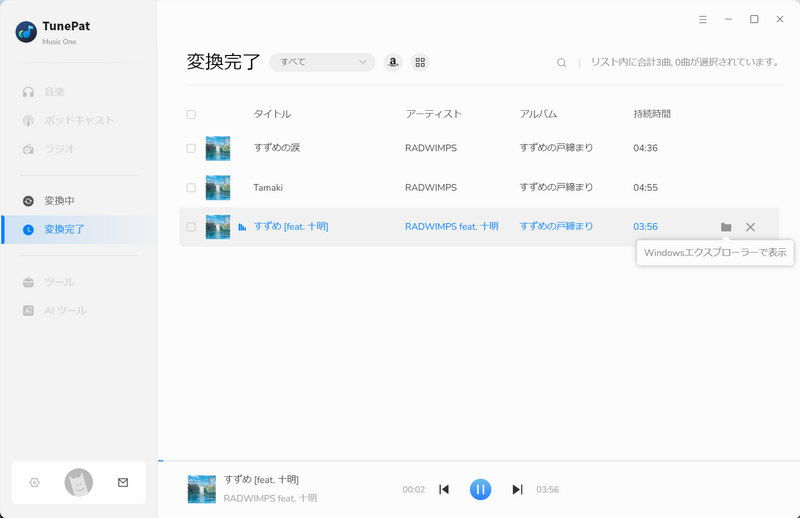Click the 変換中 sync icon
The height and width of the screenshot is (518, 800).
[x=29, y=201]
